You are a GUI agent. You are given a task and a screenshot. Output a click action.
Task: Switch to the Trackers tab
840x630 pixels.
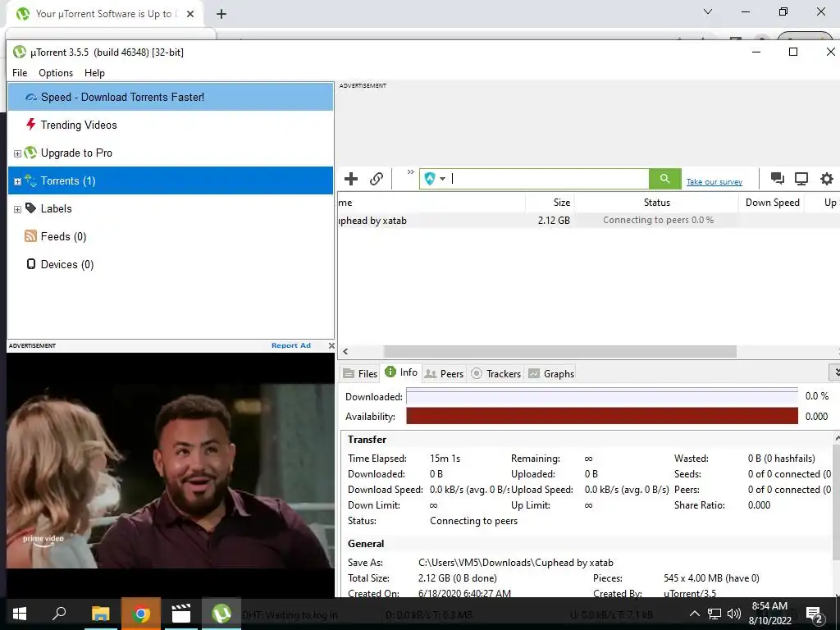point(495,373)
